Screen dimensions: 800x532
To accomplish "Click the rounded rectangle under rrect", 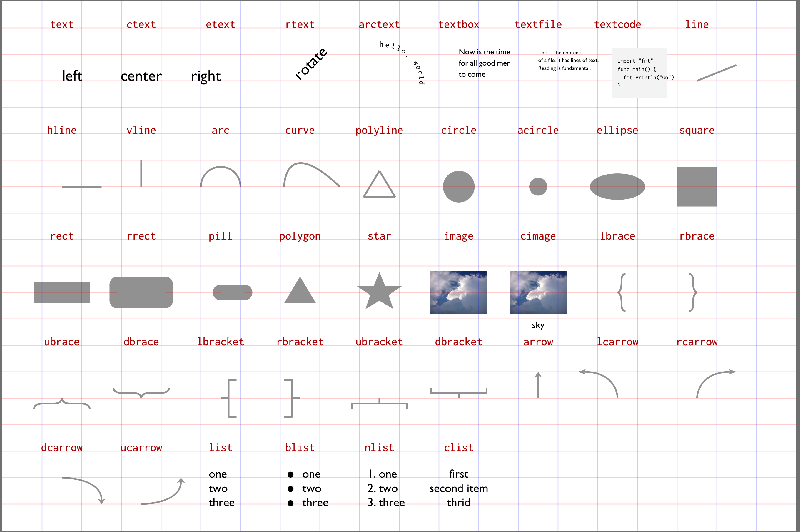I will coord(141,292).
